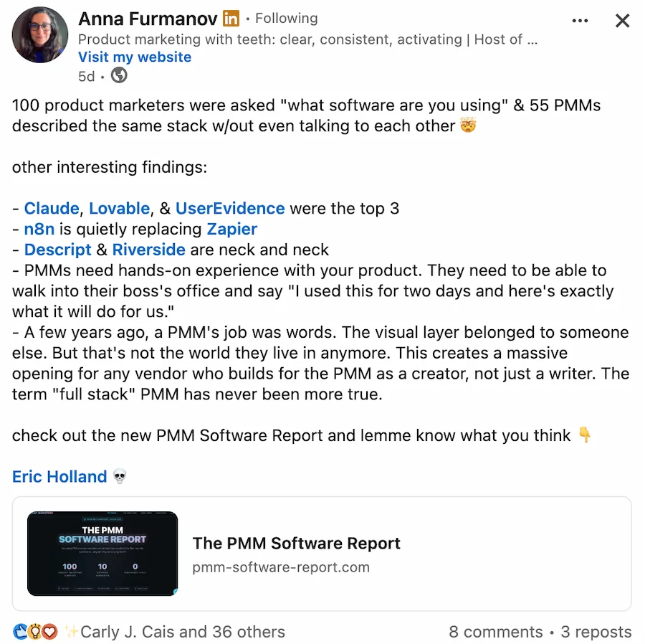Click the UserEvidence link
Screen dimensions: 645x644
pos(230,208)
